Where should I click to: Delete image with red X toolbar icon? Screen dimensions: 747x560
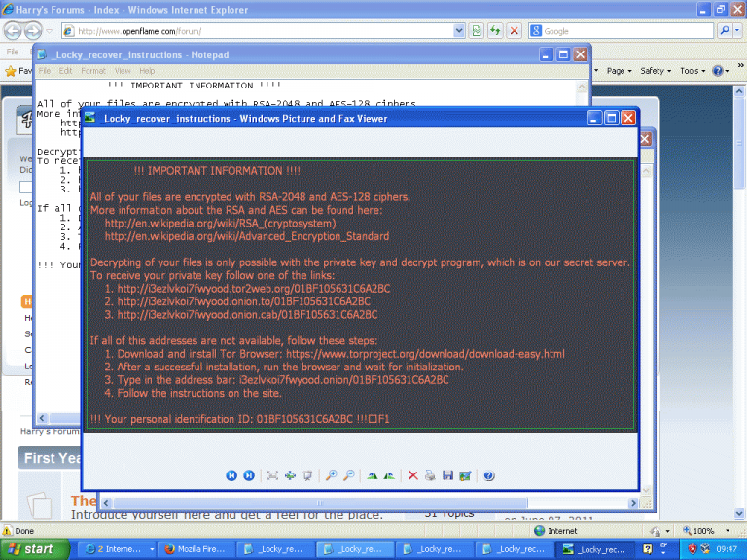(x=413, y=475)
